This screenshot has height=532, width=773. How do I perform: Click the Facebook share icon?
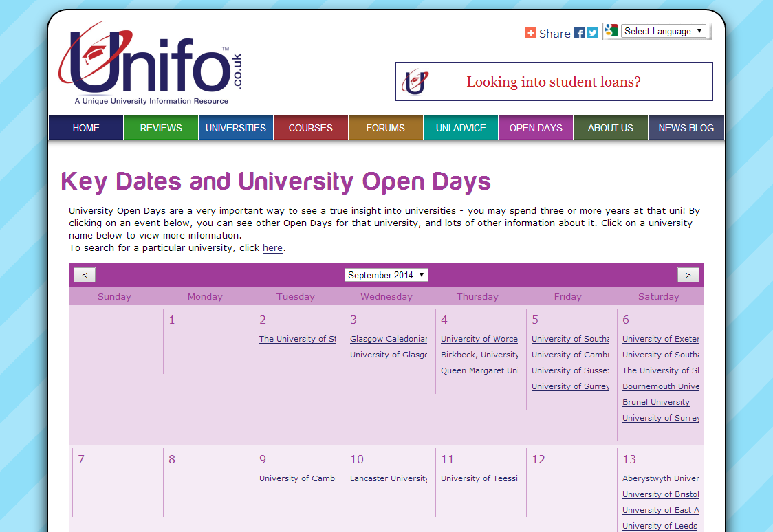point(578,33)
